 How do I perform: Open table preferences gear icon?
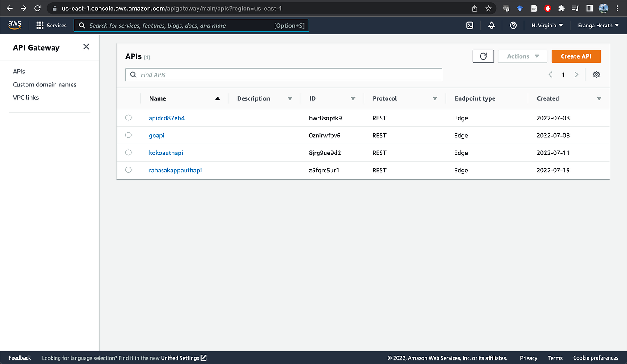tap(596, 75)
